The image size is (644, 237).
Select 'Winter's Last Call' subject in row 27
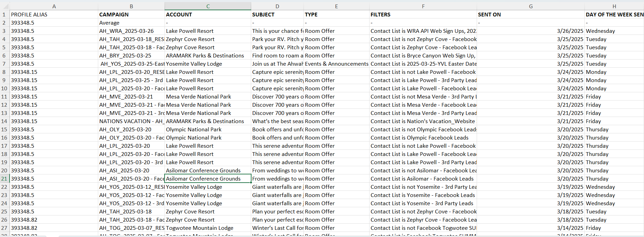pos(277,228)
